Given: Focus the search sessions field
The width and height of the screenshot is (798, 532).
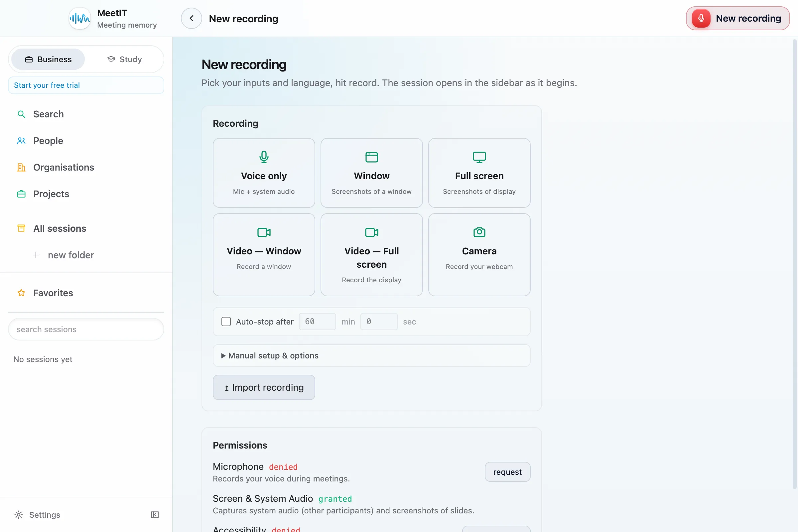Looking at the screenshot, I should (86, 329).
